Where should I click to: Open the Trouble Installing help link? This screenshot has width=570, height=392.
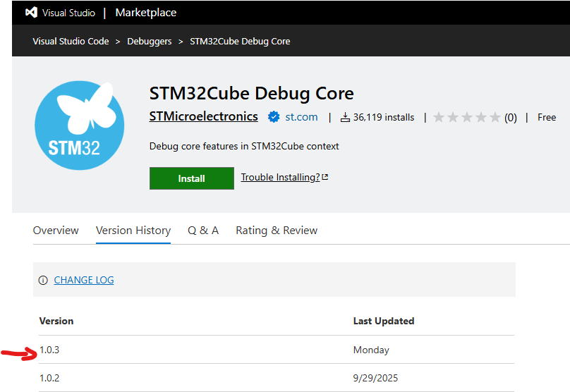pos(280,177)
